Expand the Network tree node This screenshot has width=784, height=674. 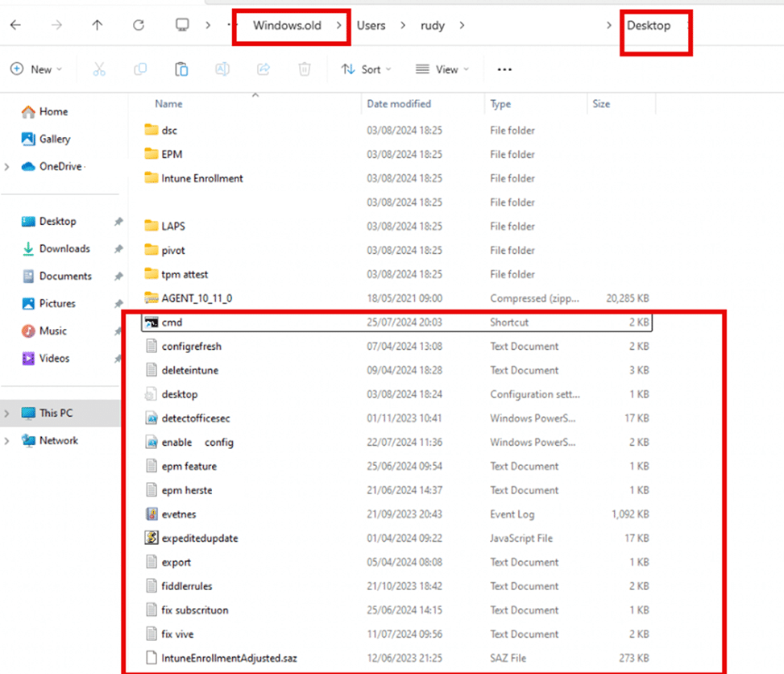click(x=6, y=441)
